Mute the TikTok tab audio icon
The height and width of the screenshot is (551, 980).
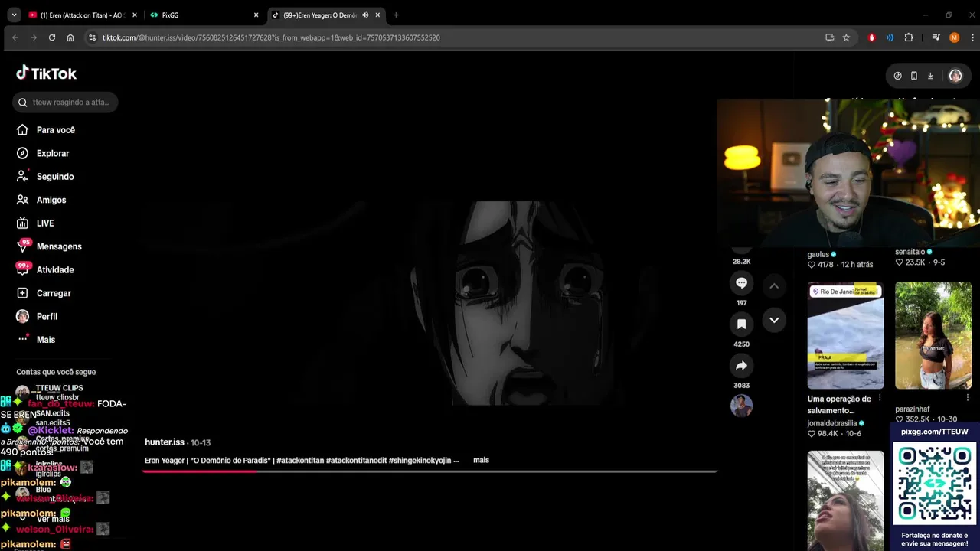point(365,15)
